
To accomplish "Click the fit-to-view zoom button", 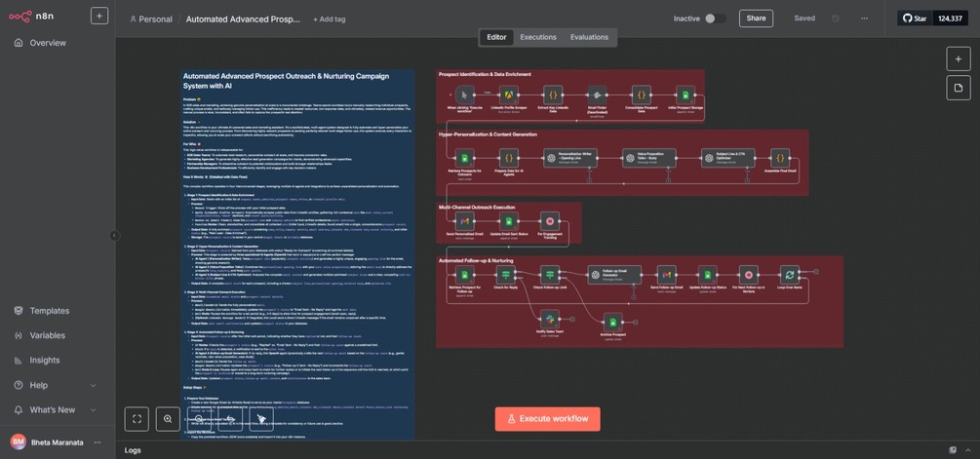I will click(x=137, y=419).
